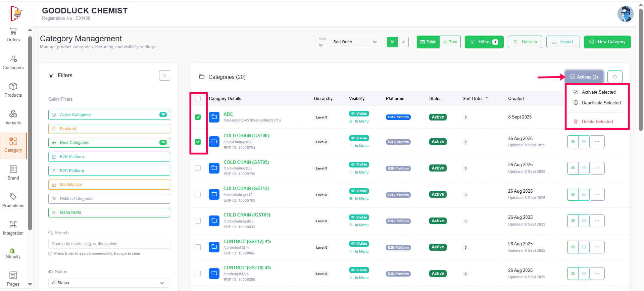
Task: Click the New Category button
Action: pyautogui.click(x=607, y=42)
